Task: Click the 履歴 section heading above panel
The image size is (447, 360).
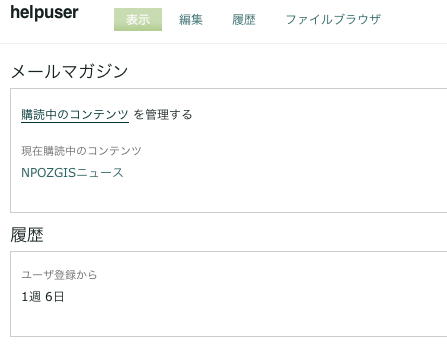Action: (x=27, y=235)
